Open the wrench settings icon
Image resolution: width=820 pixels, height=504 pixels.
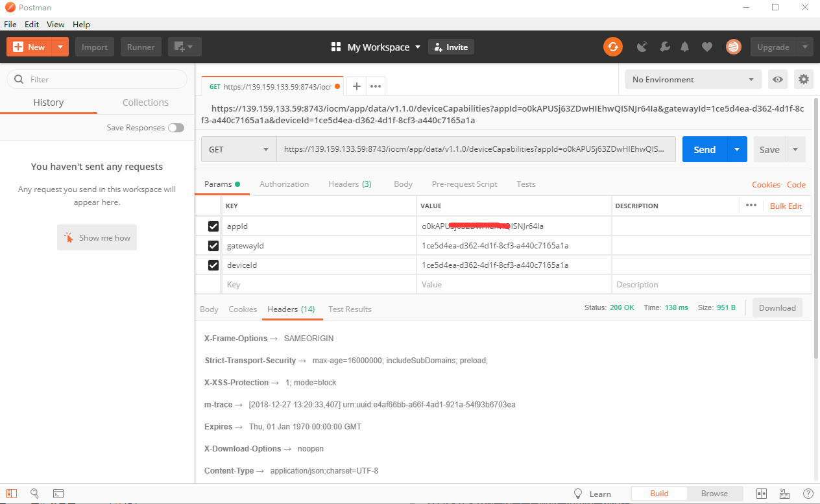(x=664, y=47)
